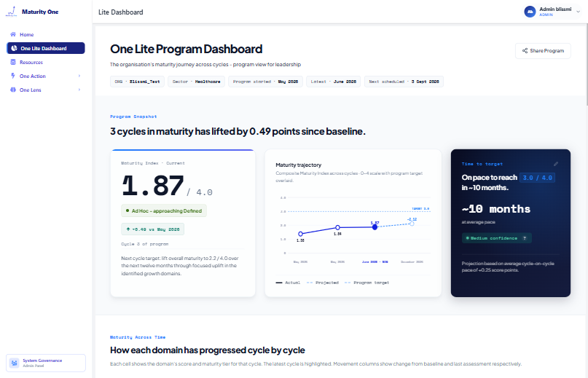
Task: Click the 1.84 data point on trajectory chart
Action: point(337,228)
